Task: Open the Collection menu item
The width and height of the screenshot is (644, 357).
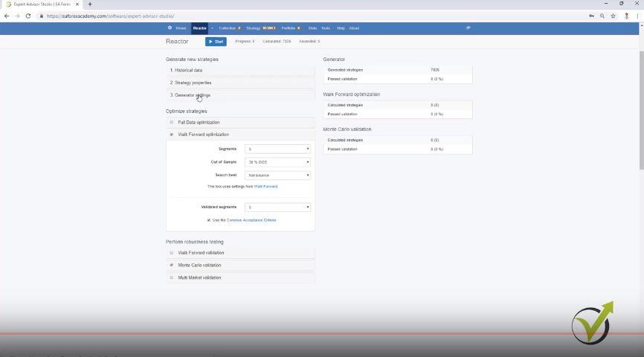Action: coord(228,28)
